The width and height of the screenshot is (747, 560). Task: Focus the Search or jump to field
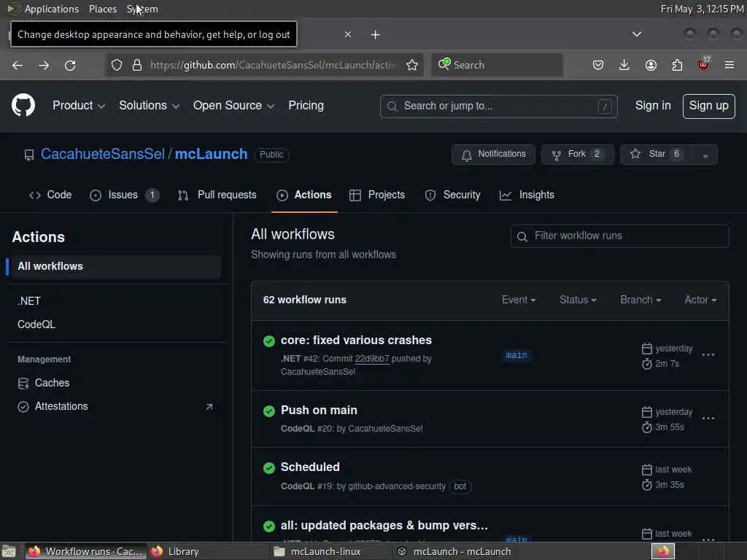click(498, 106)
